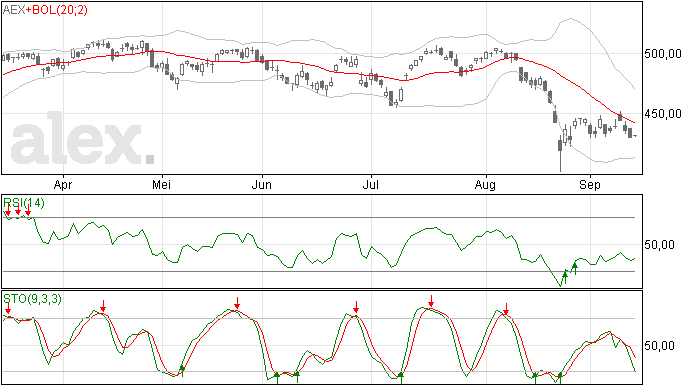Click the 50,00 value on RSI panel axis
Screen dimensions: 690x387
click(x=659, y=245)
